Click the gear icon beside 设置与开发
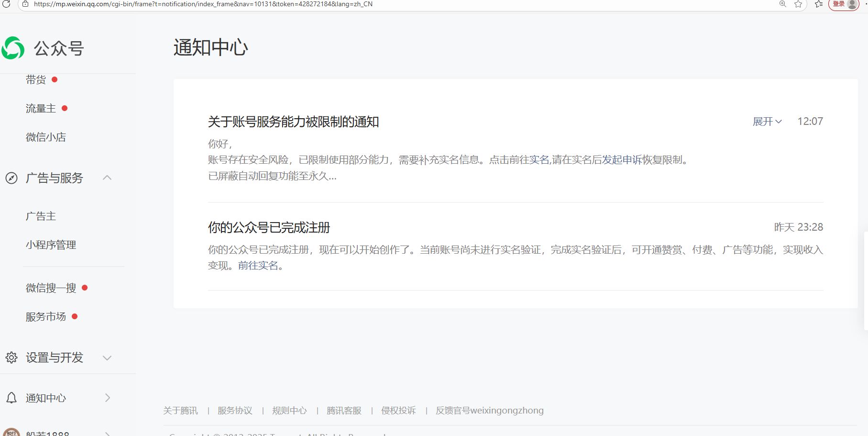The height and width of the screenshot is (436, 868). [11, 358]
